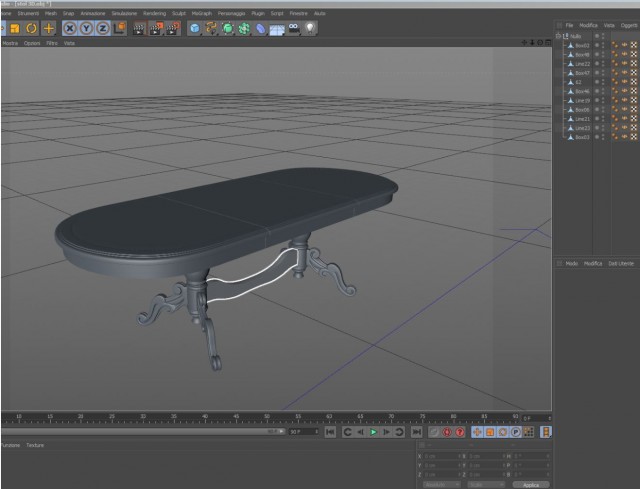Select the Line22 object in tree
Viewport: 640px width, 489px height.
coord(582,64)
